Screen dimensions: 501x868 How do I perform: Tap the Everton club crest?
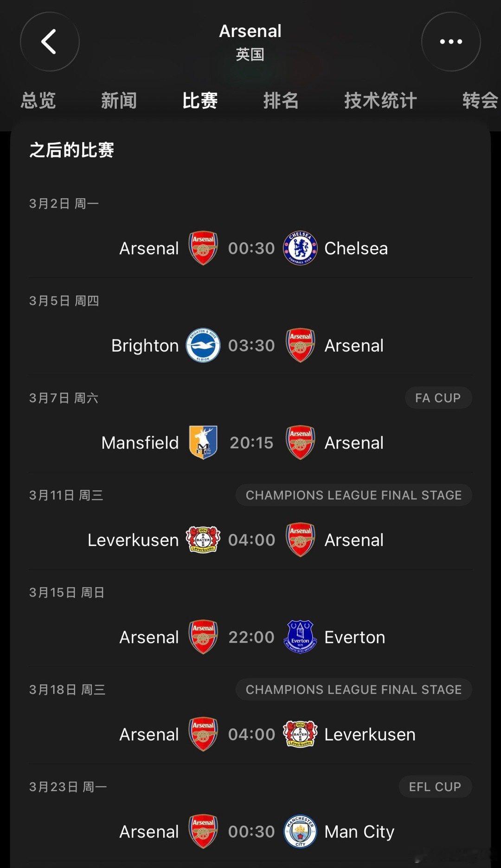click(300, 637)
